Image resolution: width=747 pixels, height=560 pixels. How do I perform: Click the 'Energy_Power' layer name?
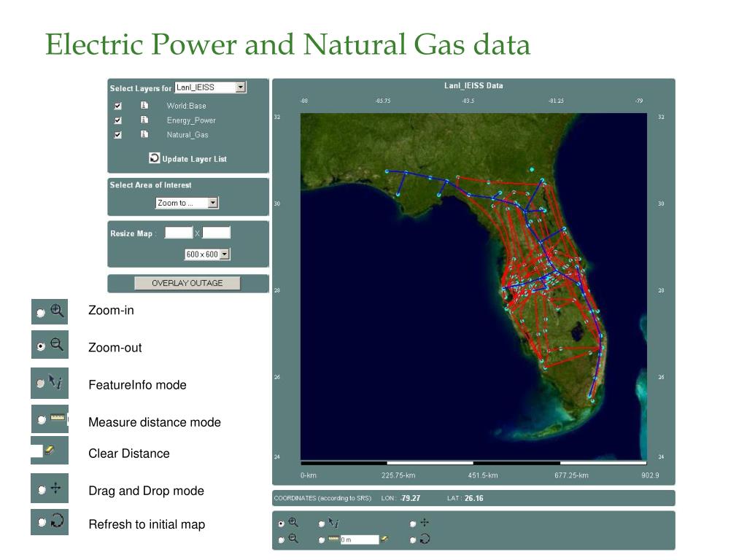(191, 120)
